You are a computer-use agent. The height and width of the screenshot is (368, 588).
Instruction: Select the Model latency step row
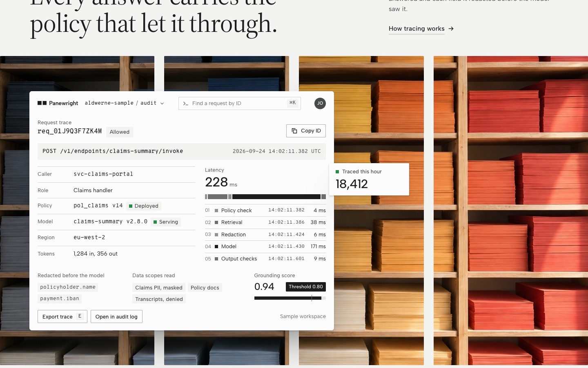(x=265, y=247)
